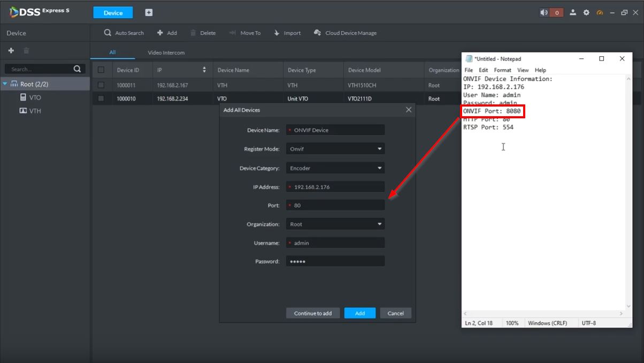The image size is (644, 363).
Task: Open new tab with plus icon
Action: 149,13
